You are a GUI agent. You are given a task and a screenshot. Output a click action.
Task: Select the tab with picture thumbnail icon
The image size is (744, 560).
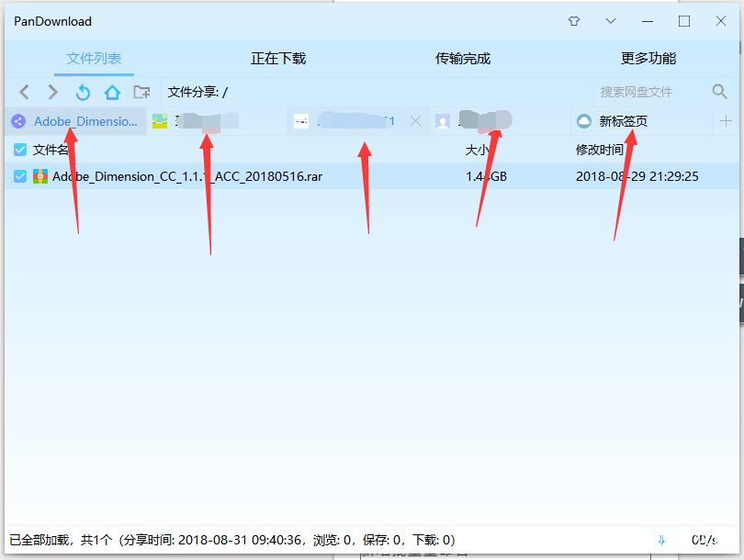[217, 121]
